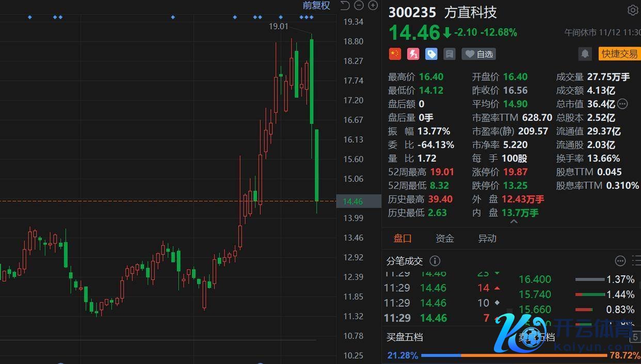Click the market cap info icon
This screenshot has height=364, width=641.
(x=623, y=104)
